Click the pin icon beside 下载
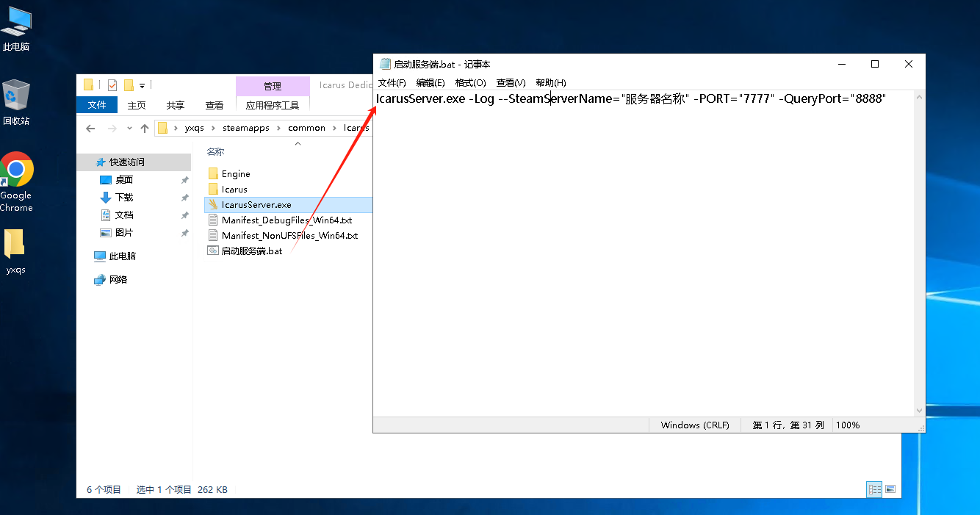 click(x=184, y=198)
